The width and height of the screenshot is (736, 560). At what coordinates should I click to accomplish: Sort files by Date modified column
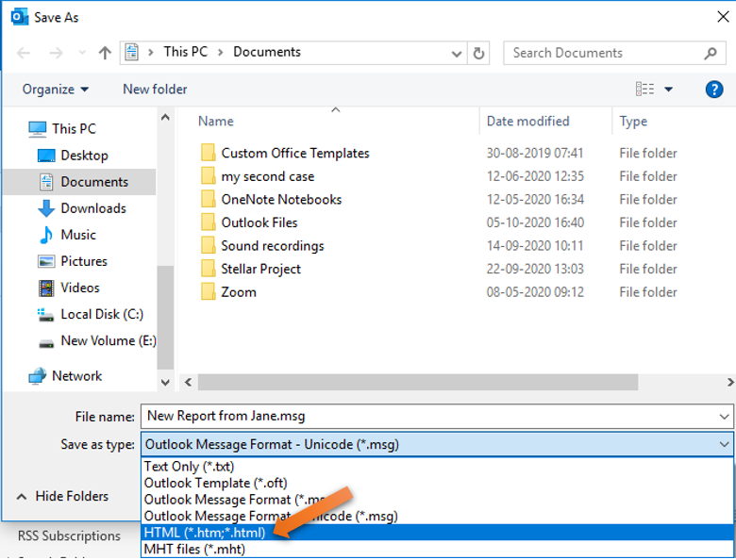[x=527, y=121]
